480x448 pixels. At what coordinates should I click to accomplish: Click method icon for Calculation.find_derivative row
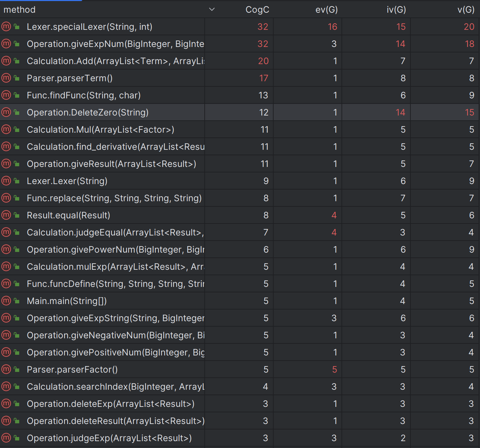click(6, 146)
